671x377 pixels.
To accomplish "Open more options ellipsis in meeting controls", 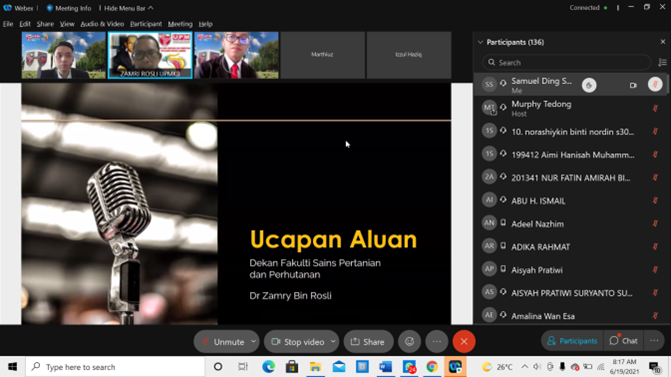I will click(x=436, y=341).
